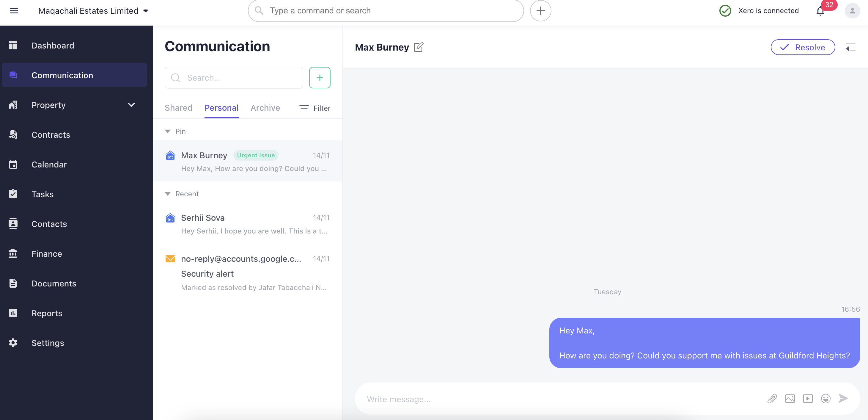868x420 pixels.
Task: Insert a video with the play icon
Action: (x=807, y=398)
